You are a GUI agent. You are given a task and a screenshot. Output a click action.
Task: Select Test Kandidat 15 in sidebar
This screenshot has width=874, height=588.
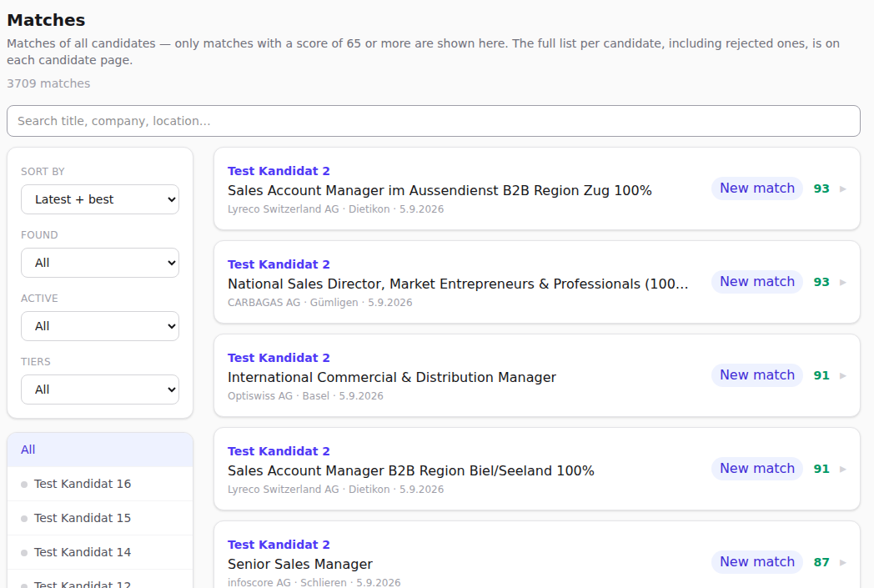100,518
